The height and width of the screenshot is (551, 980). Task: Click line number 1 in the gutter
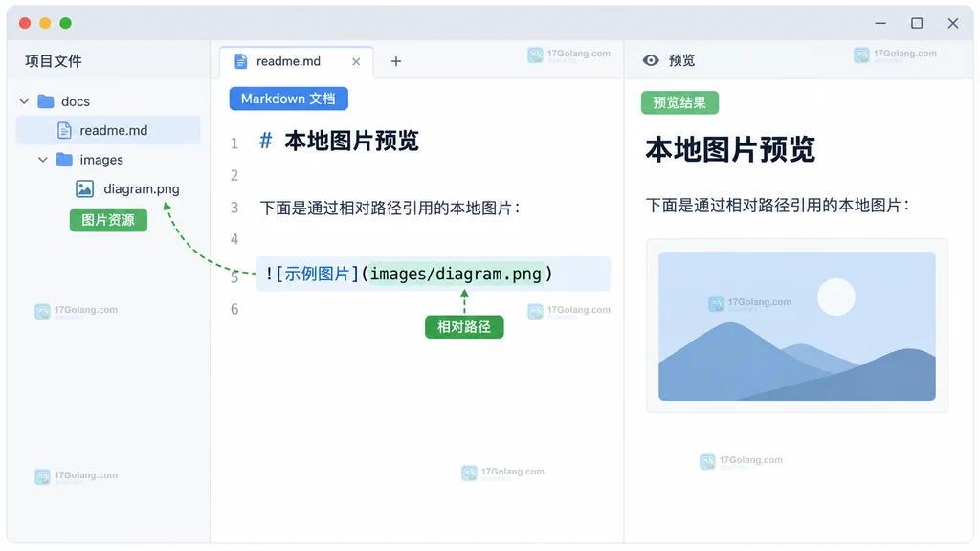pos(234,143)
